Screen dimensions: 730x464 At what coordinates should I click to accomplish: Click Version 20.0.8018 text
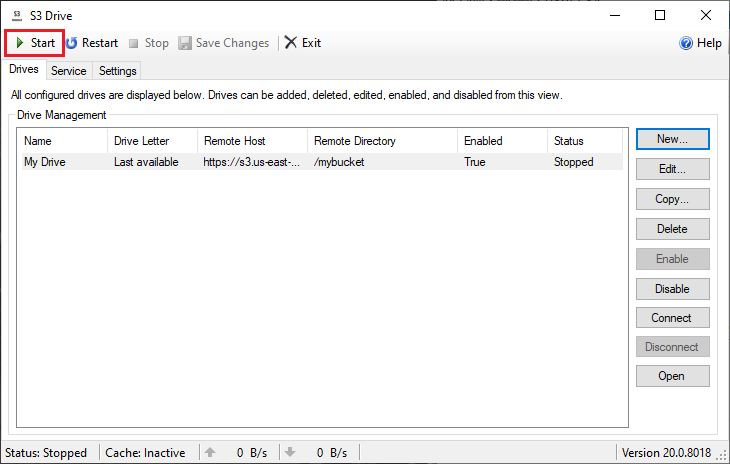(x=666, y=453)
